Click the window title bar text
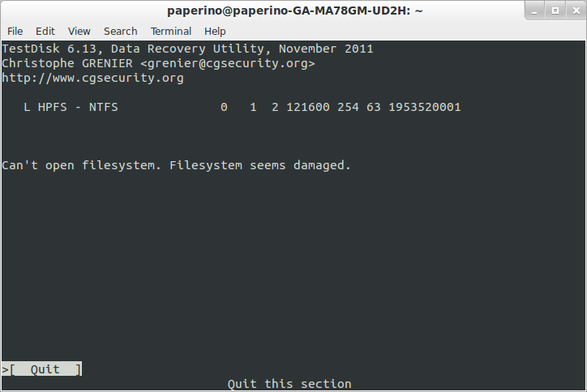 coord(295,11)
